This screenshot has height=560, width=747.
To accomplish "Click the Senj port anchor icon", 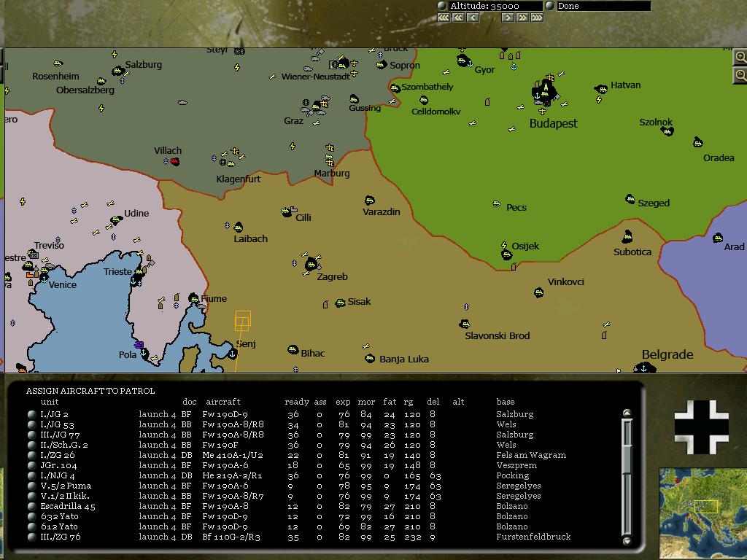I will coord(233,354).
